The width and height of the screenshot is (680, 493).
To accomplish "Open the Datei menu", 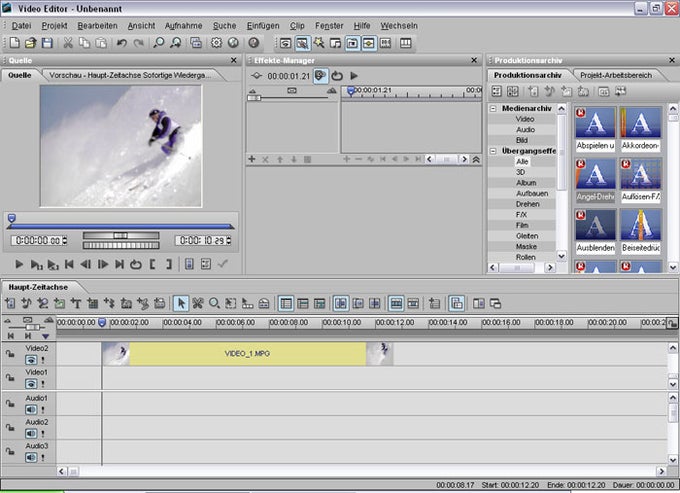I will tap(21, 26).
